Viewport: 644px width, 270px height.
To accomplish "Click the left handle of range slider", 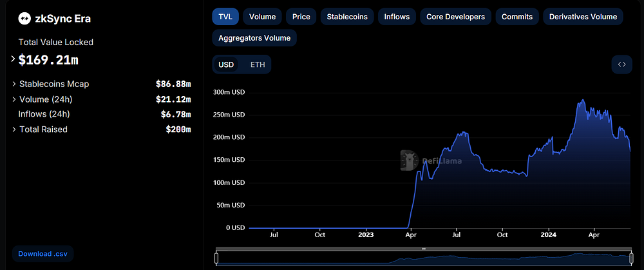I will pyautogui.click(x=216, y=258).
